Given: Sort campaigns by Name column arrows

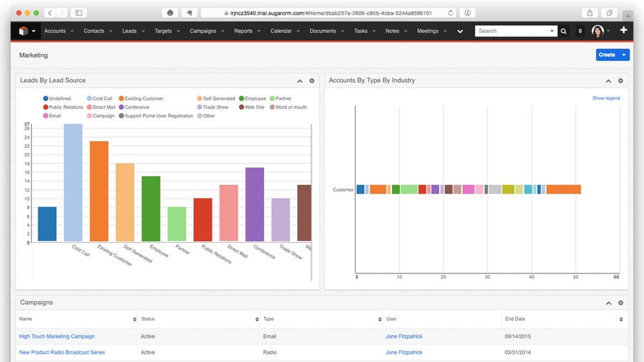Looking at the screenshot, I should click(x=134, y=319).
